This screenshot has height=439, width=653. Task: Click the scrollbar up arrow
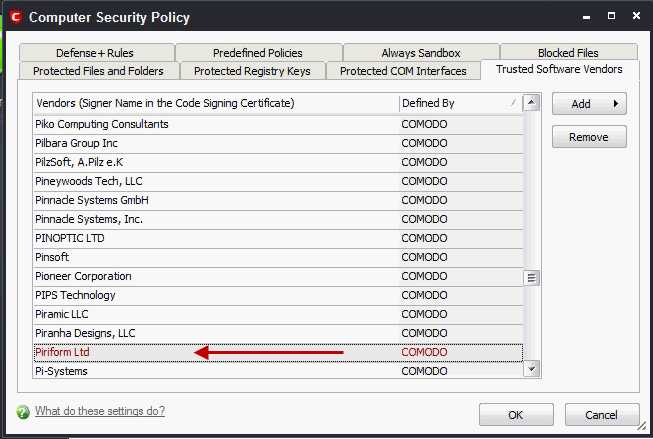point(531,102)
